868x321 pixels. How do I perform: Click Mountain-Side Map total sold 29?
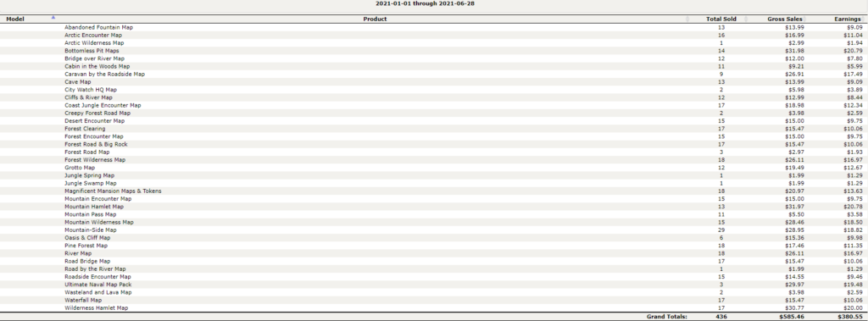[x=721, y=230]
